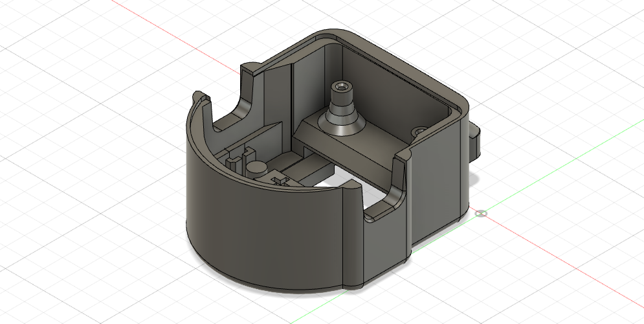Select the stepped conical post on the platform
644x324 pixels.
pyautogui.click(x=340, y=110)
